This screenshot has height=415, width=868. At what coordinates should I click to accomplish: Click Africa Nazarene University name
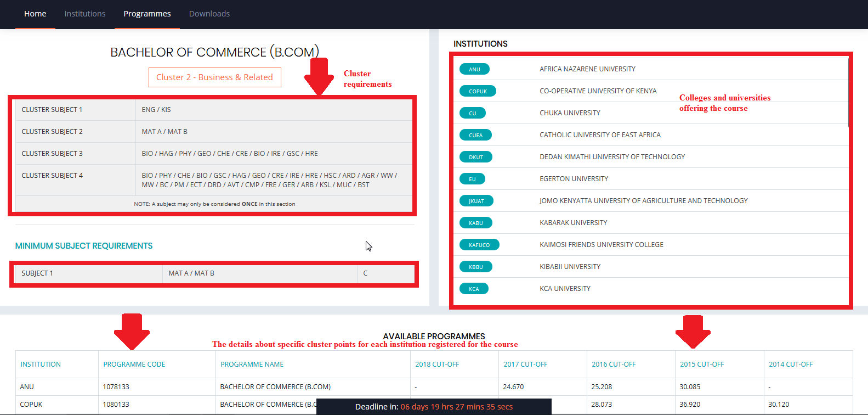587,69
